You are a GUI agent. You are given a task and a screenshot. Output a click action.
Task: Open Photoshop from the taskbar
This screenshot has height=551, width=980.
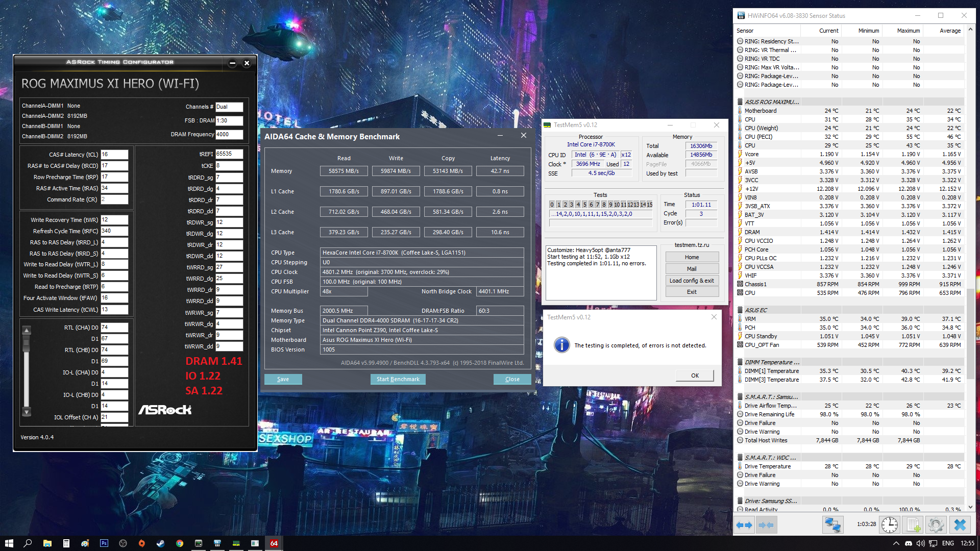104,543
